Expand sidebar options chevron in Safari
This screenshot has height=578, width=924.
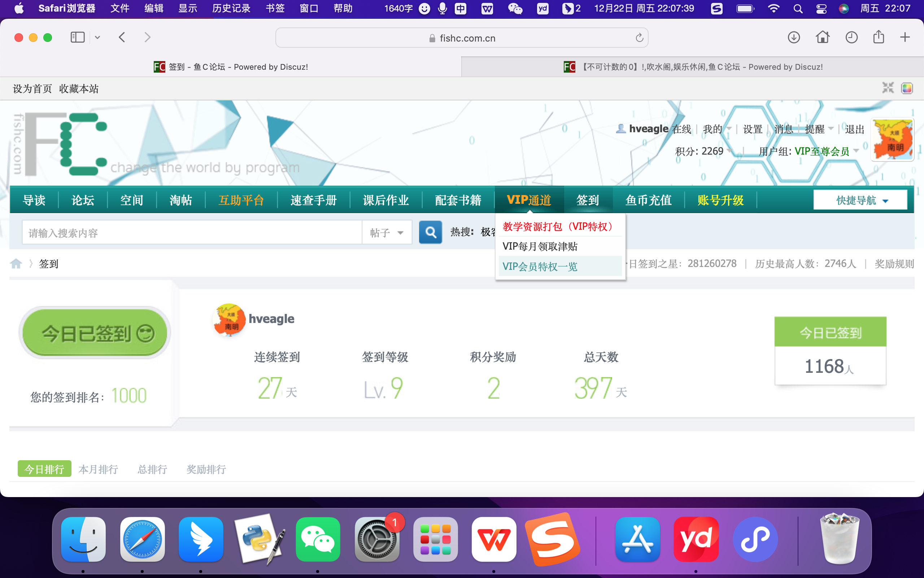coord(97,38)
